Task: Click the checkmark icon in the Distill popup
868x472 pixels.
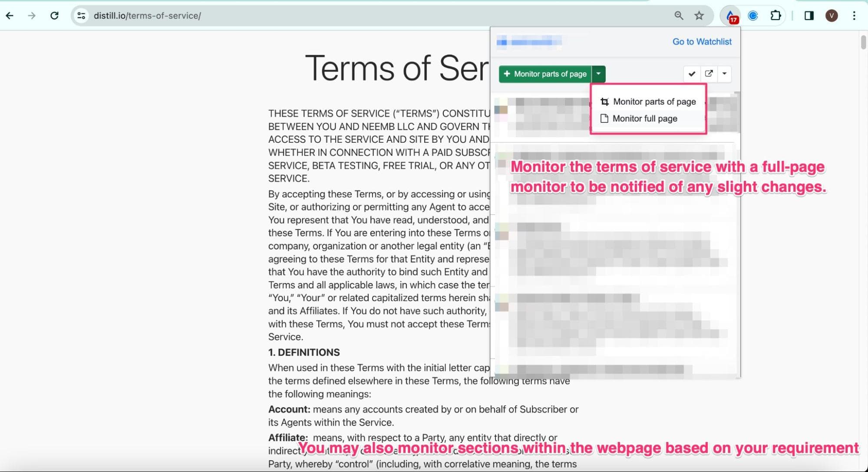Action: [692, 74]
